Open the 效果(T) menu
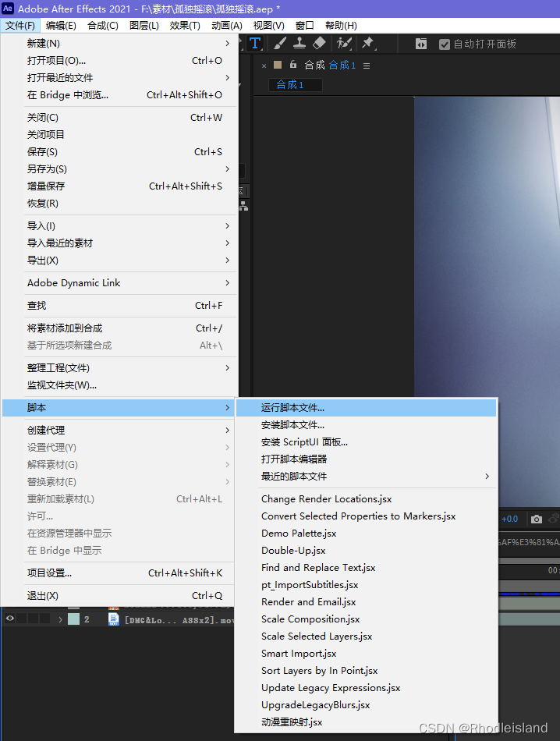This screenshot has height=741, width=560. (185, 26)
